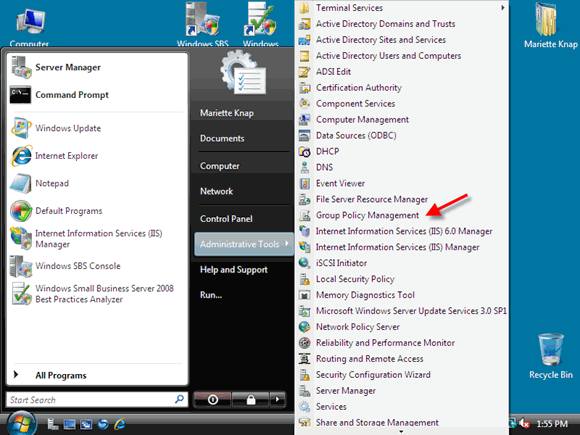Click the ADSI Edit icon
The height and width of the screenshot is (435, 580).
coord(304,72)
